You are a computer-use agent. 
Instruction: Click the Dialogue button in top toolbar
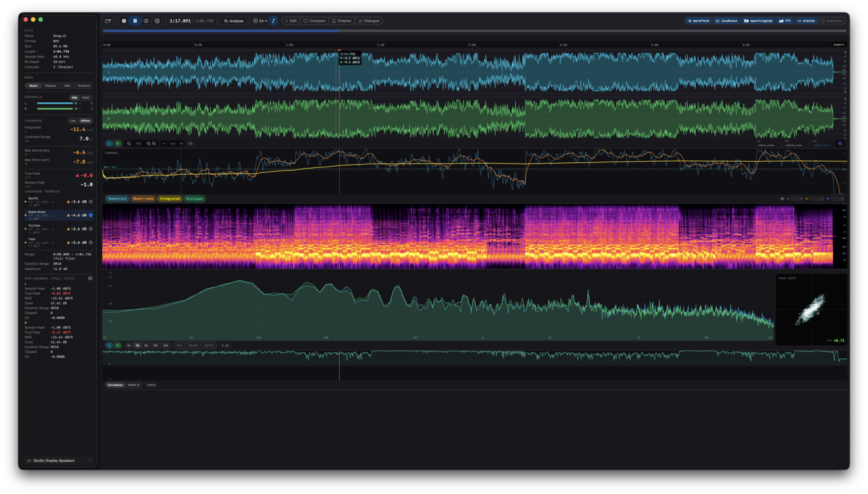(x=369, y=20)
